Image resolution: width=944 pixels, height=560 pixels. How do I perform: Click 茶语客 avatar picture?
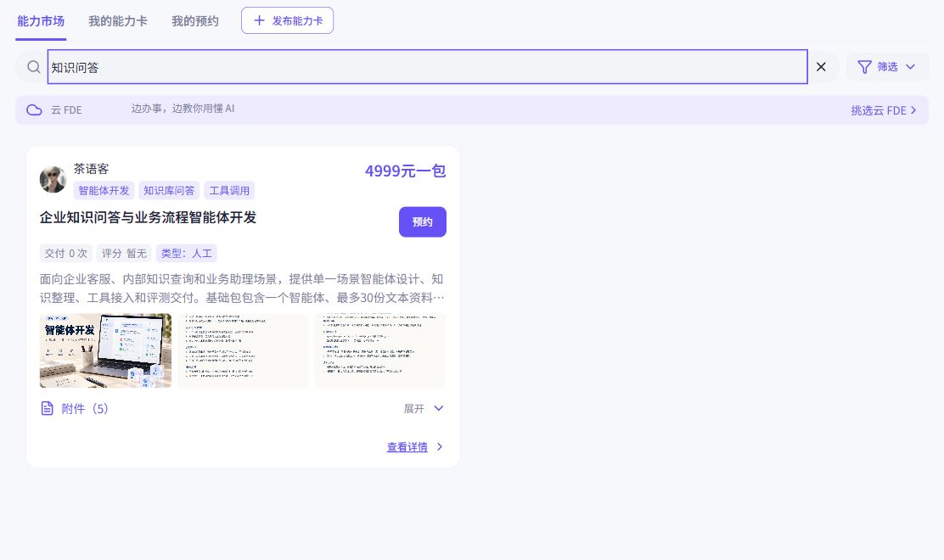[x=53, y=179]
